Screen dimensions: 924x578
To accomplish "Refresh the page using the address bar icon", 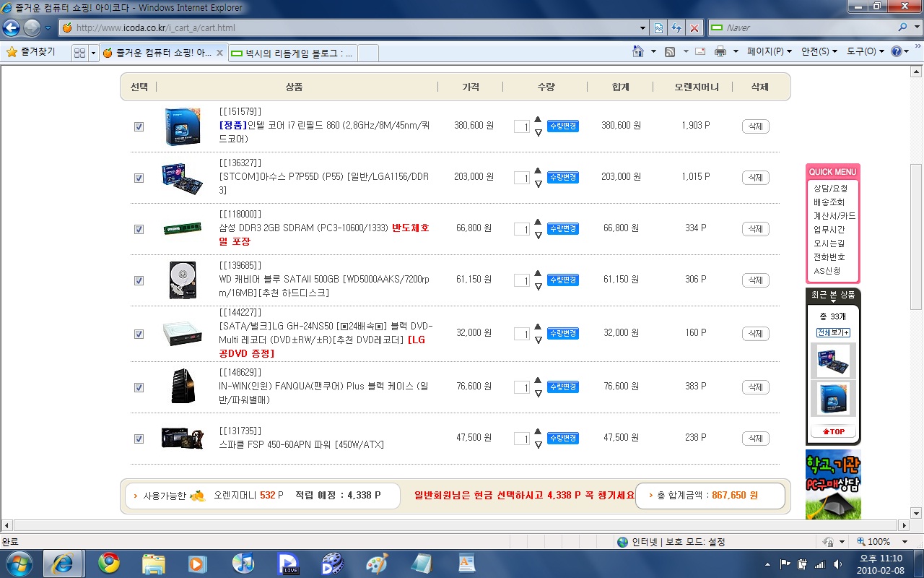I will pos(676,28).
